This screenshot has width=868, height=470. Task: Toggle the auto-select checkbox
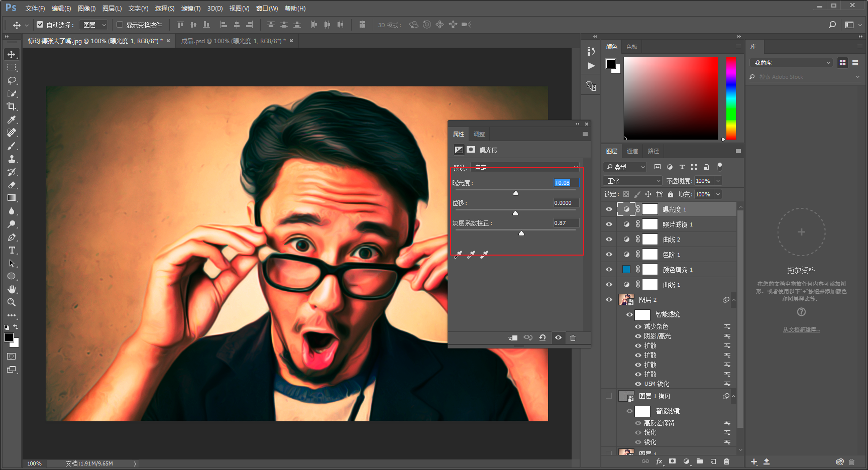point(40,25)
